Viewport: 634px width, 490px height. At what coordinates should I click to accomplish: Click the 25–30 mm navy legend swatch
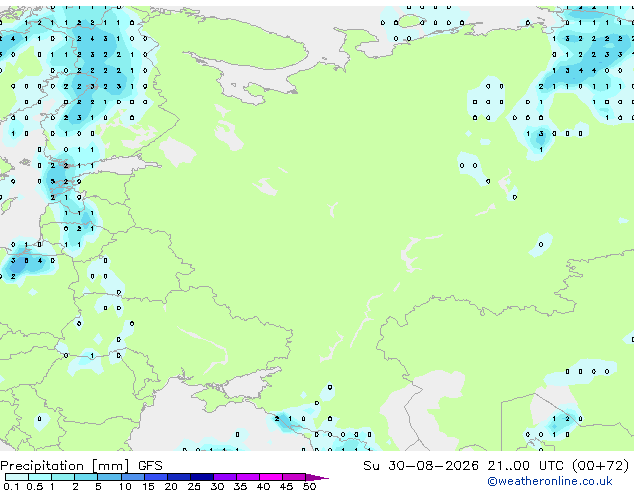pos(202,477)
